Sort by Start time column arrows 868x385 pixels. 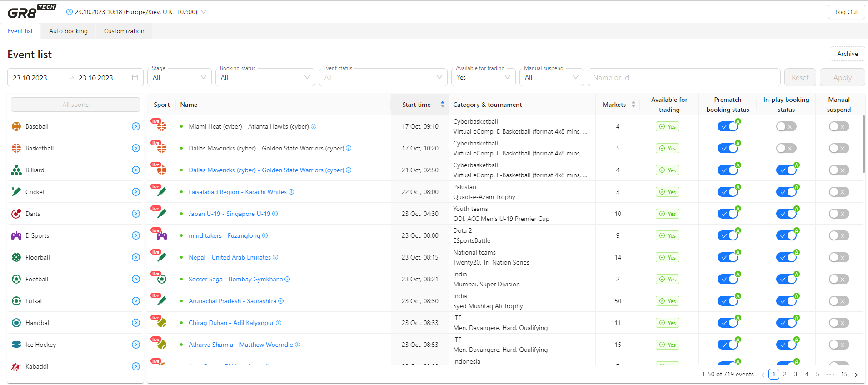point(443,105)
